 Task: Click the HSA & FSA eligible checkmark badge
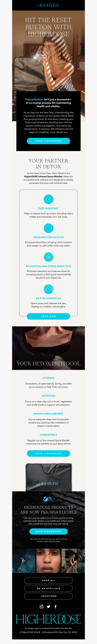[48, 499]
